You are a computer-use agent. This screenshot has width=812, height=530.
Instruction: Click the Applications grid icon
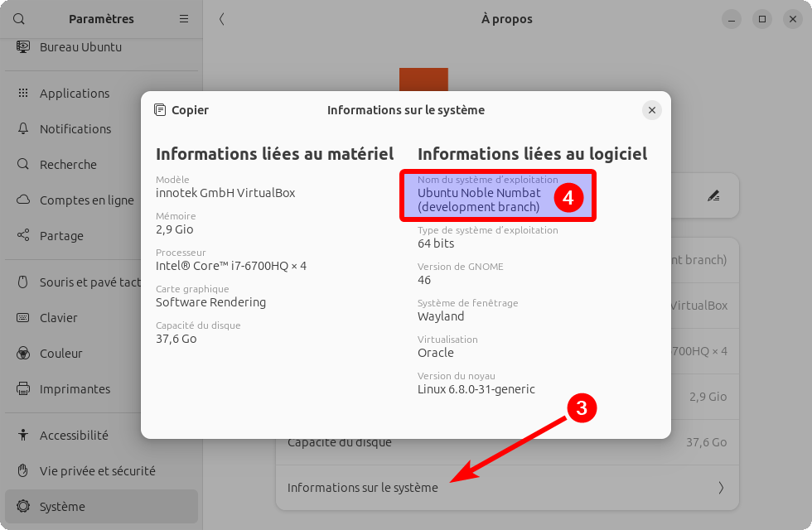pyautogui.click(x=23, y=93)
